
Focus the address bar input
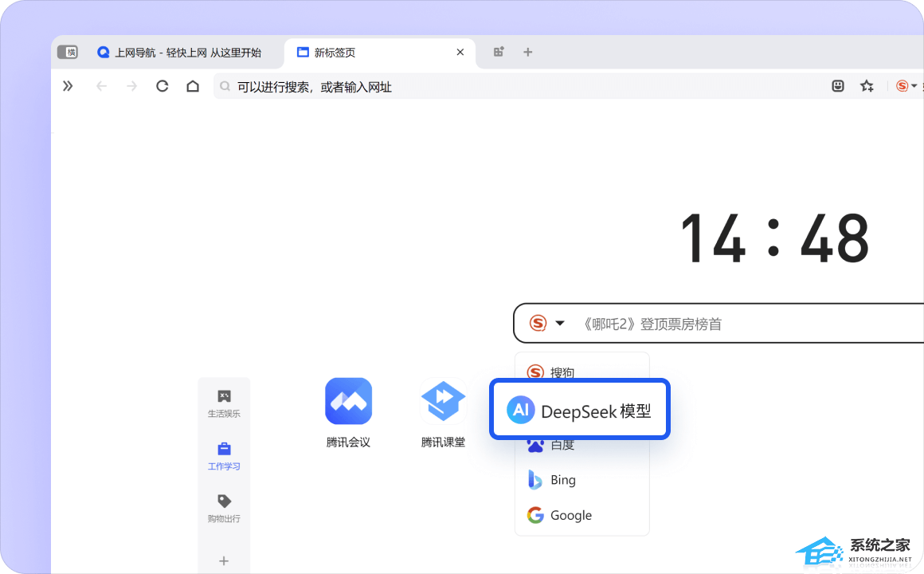point(519,87)
